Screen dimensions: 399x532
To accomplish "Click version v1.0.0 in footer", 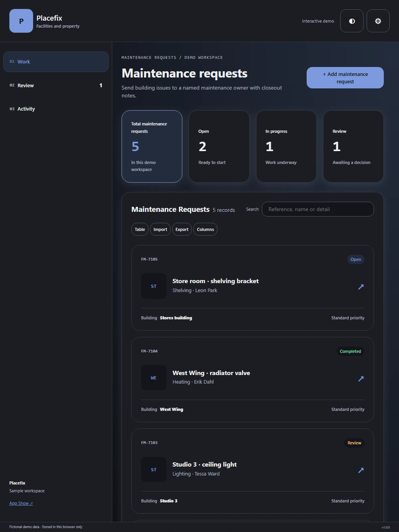I will click(386, 527).
